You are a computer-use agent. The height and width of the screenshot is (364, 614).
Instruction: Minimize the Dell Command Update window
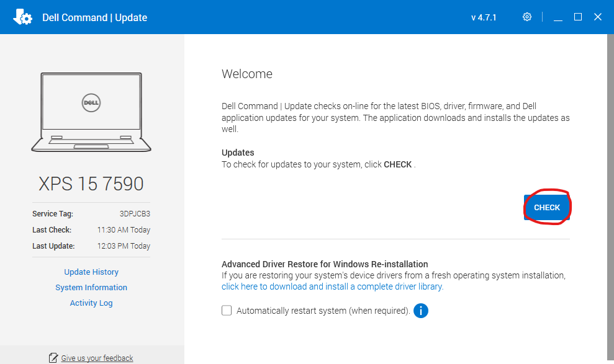pyautogui.click(x=558, y=17)
